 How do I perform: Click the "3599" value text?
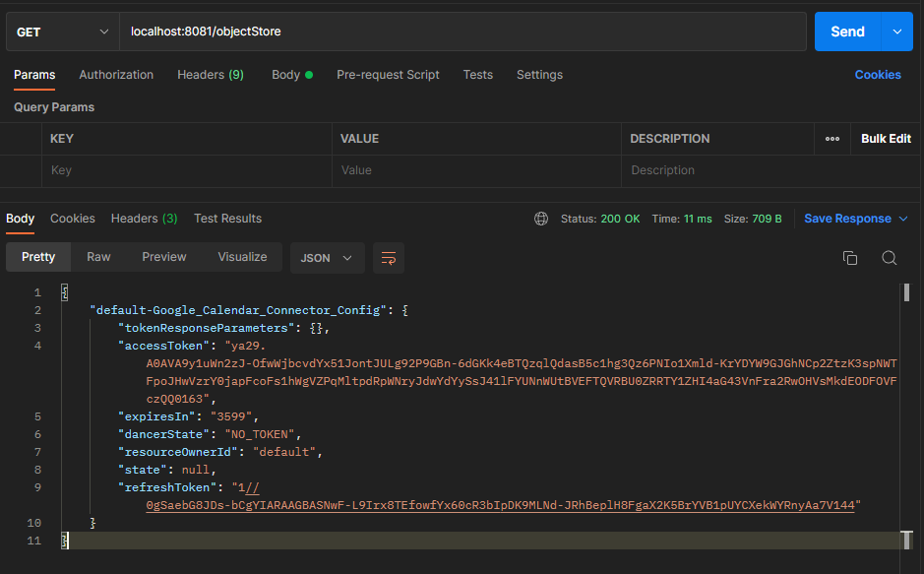231,416
